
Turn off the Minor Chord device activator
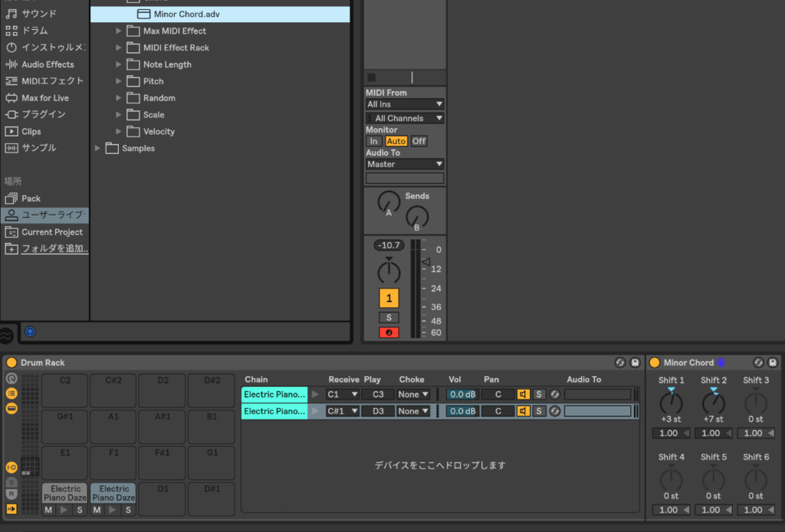coord(654,363)
